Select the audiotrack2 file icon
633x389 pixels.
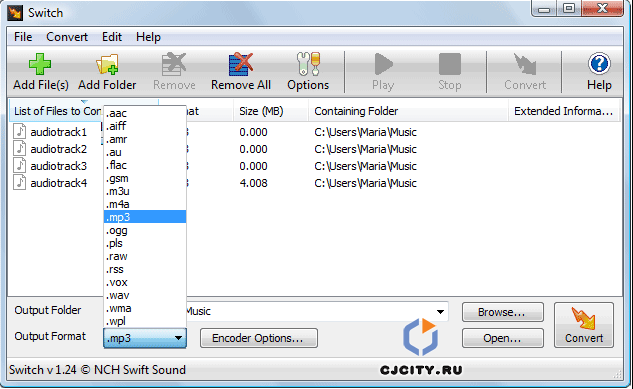click(20, 148)
